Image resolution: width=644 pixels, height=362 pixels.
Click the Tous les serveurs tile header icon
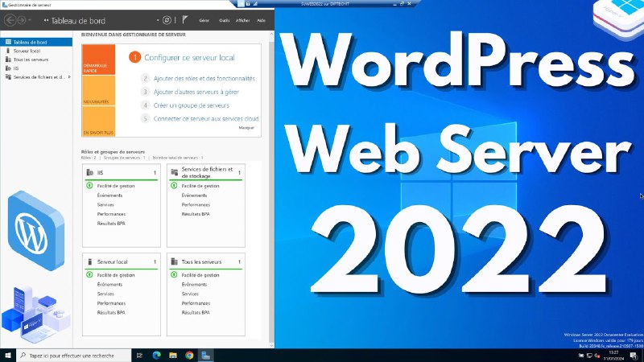(174, 261)
